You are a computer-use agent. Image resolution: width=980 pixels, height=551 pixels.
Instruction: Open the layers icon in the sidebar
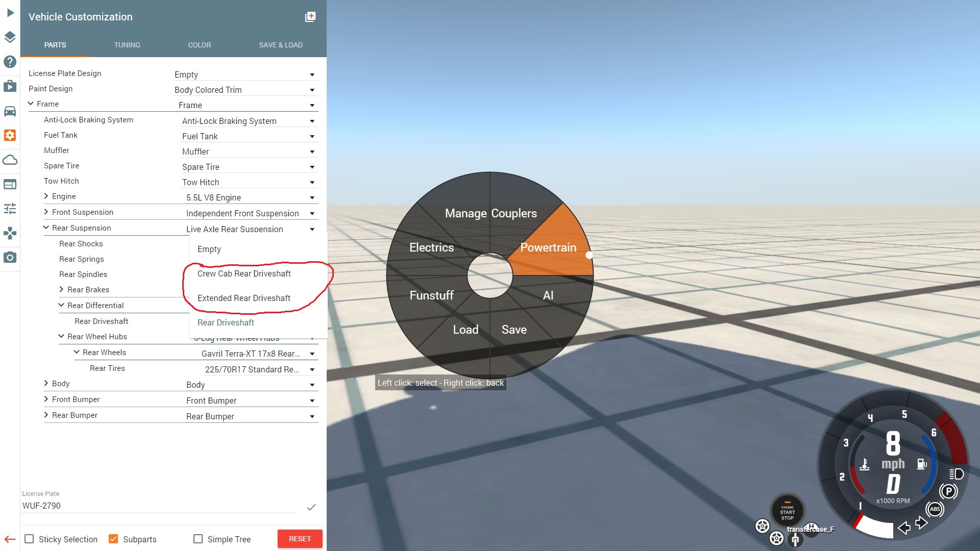10,37
